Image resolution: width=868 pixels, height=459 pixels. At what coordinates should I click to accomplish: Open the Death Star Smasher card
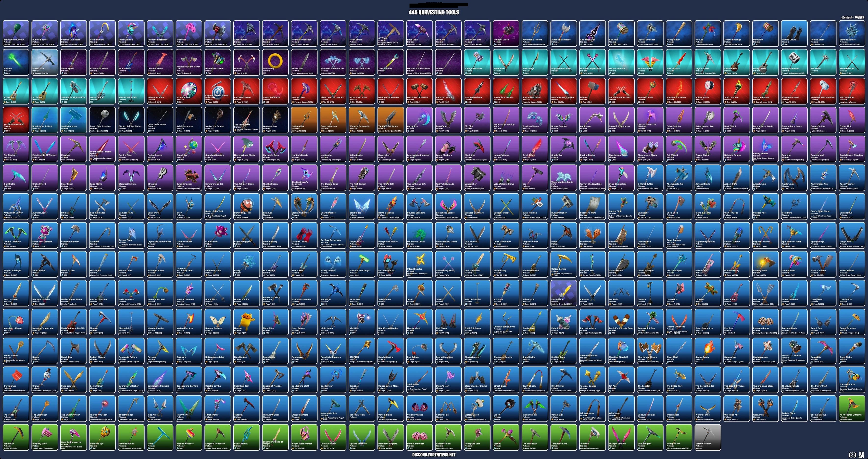pyautogui.click(x=102, y=120)
